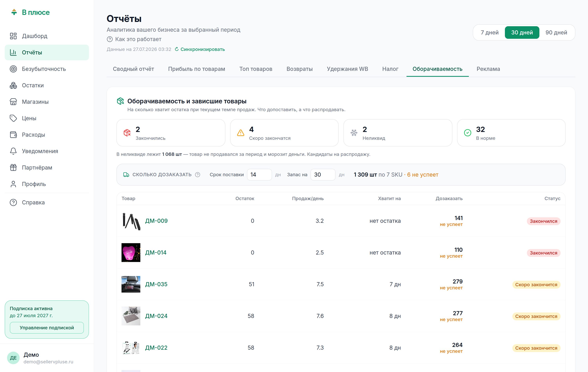
Task: Open product link ДМ-024
Action: [x=156, y=316]
